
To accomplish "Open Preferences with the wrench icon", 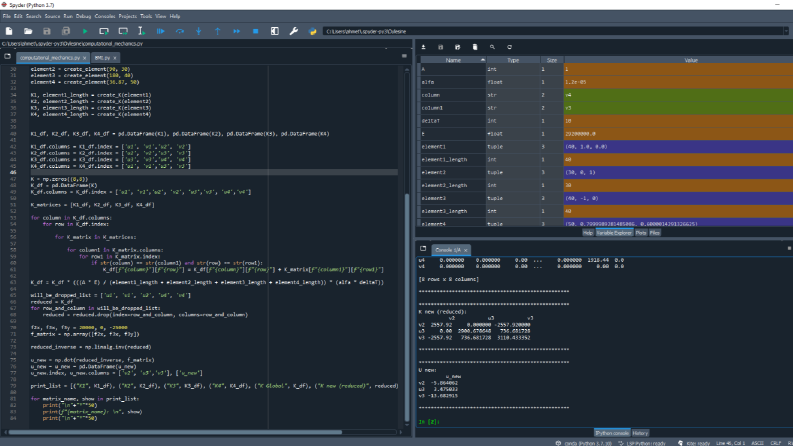I will (x=293, y=31).
